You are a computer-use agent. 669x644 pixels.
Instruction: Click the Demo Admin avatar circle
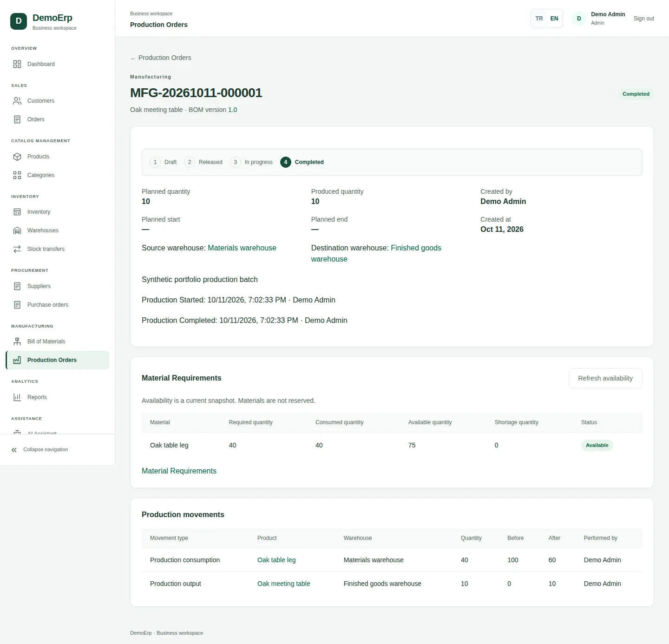tap(579, 19)
